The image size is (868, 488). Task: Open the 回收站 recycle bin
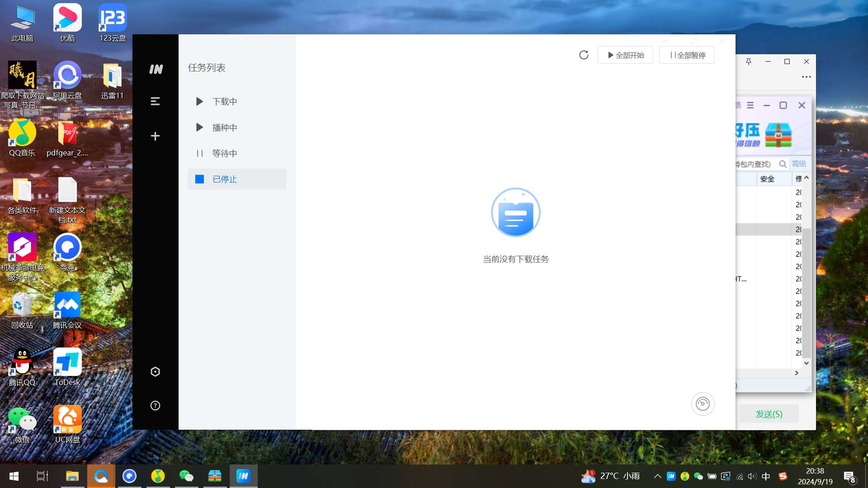(22, 310)
